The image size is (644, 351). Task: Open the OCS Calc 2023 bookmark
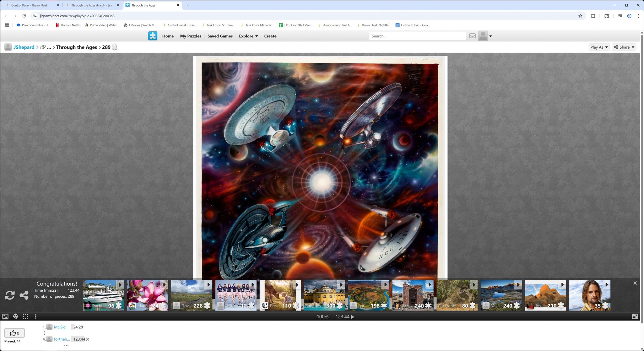click(296, 25)
